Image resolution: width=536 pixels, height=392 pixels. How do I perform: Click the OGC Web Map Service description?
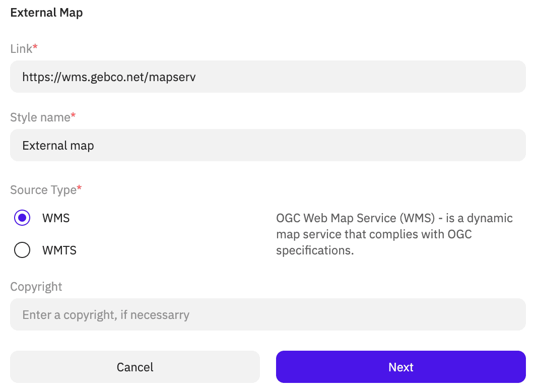pyautogui.click(x=394, y=234)
